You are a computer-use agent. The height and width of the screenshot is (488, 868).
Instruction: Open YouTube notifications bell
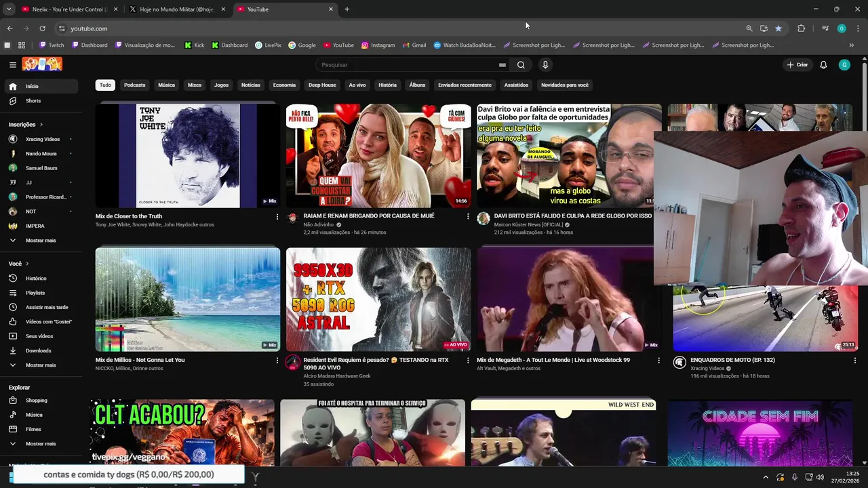(x=823, y=65)
